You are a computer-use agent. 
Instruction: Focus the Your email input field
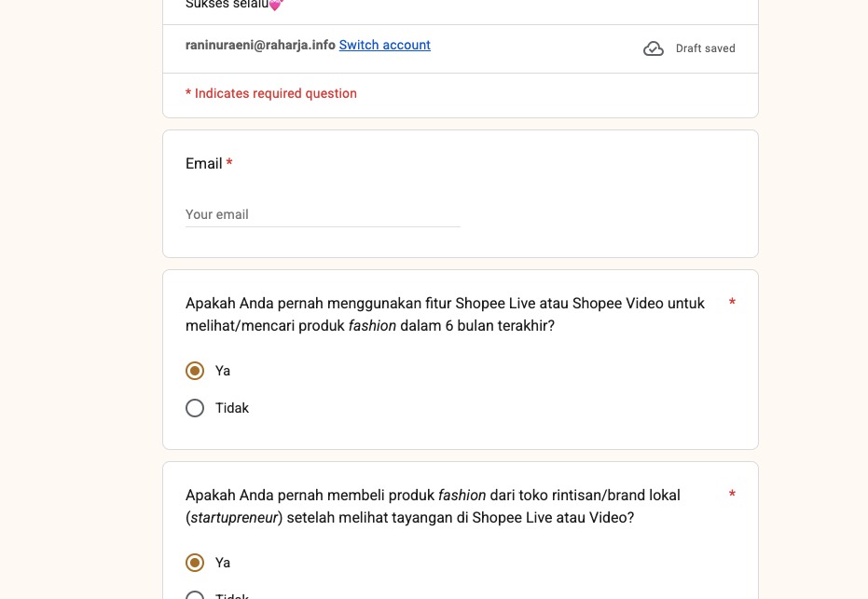tap(323, 214)
